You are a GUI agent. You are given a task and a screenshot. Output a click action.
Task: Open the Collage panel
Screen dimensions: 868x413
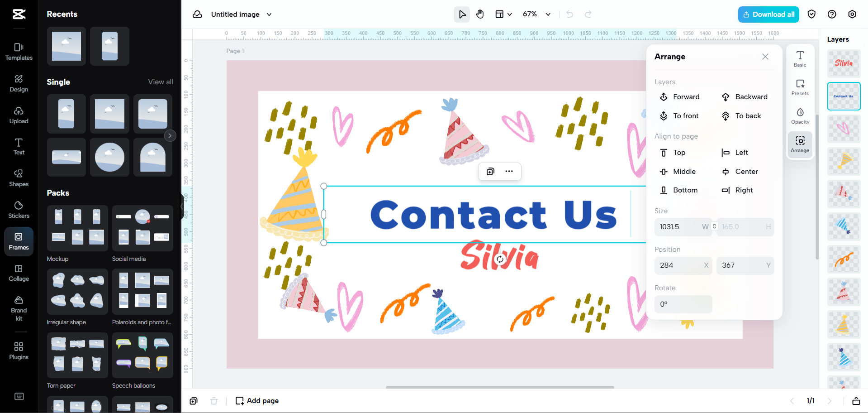point(18,272)
